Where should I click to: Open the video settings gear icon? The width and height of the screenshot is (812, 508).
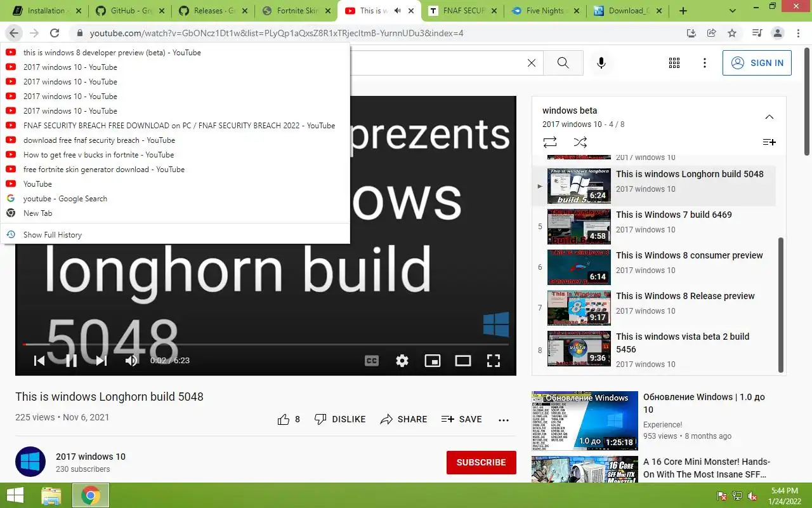coord(402,361)
